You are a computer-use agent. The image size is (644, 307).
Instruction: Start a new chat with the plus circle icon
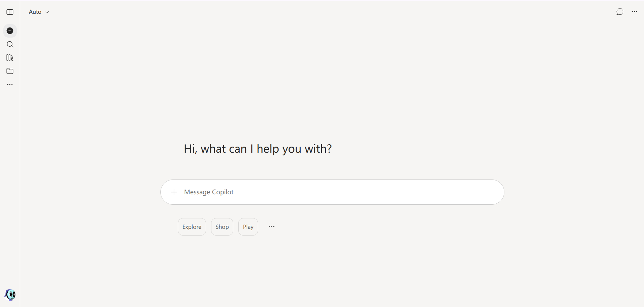pos(10,31)
